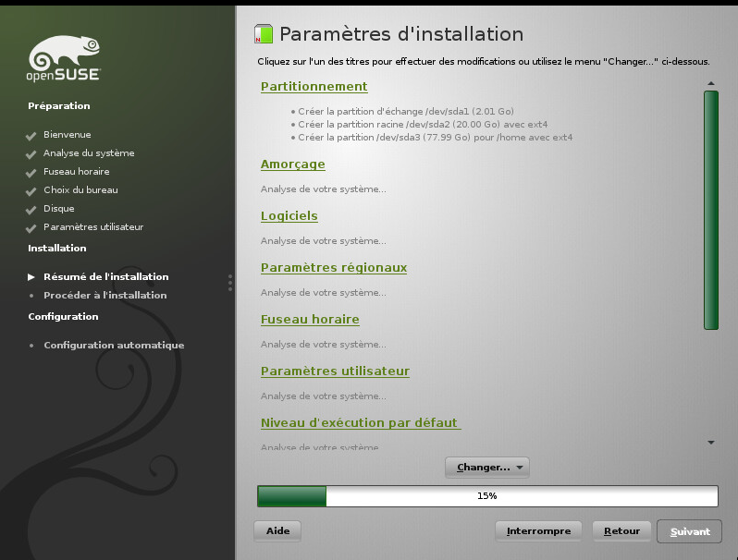The height and width of the screenshot is (560, 738).
Task: Click the scroll-down arrow of settings list
Action: 710,443
